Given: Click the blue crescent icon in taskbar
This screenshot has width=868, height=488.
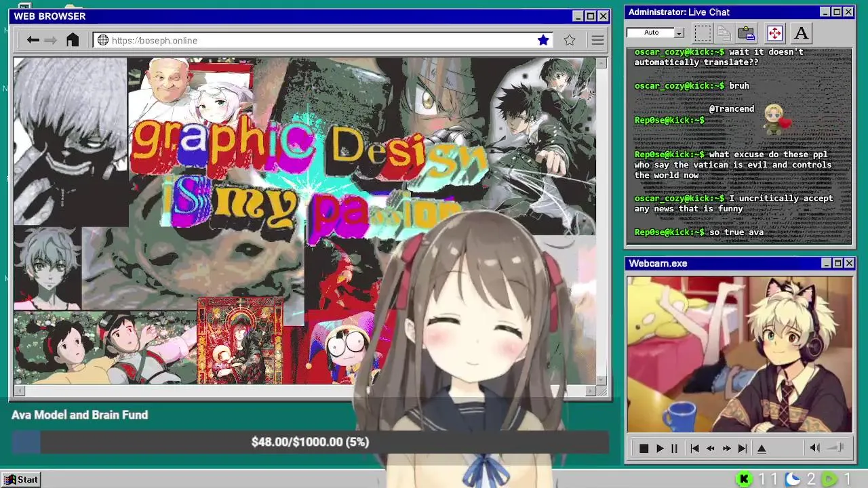Looking at the screenshot, I should (x=792, y=479).
